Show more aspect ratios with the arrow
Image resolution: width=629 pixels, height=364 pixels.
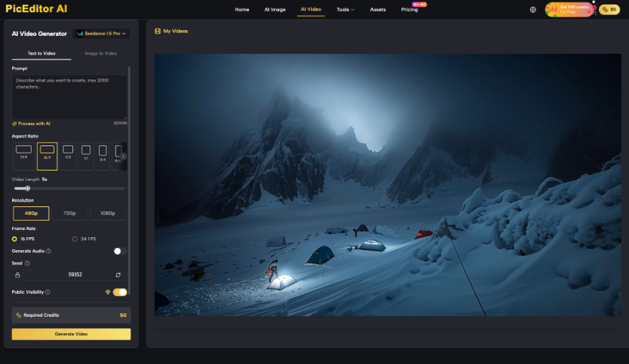click(123, 156)
